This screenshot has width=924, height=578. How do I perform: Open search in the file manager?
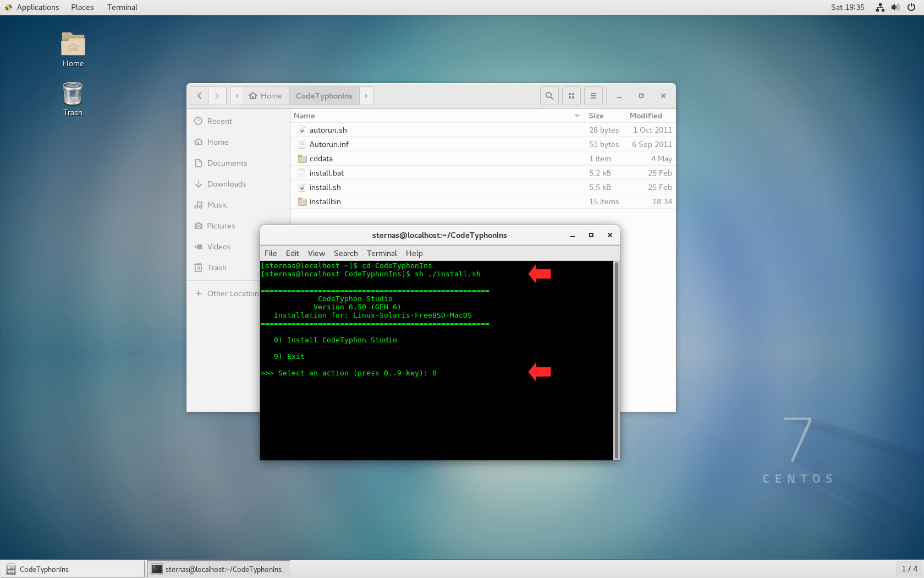(x=549, y=96)
